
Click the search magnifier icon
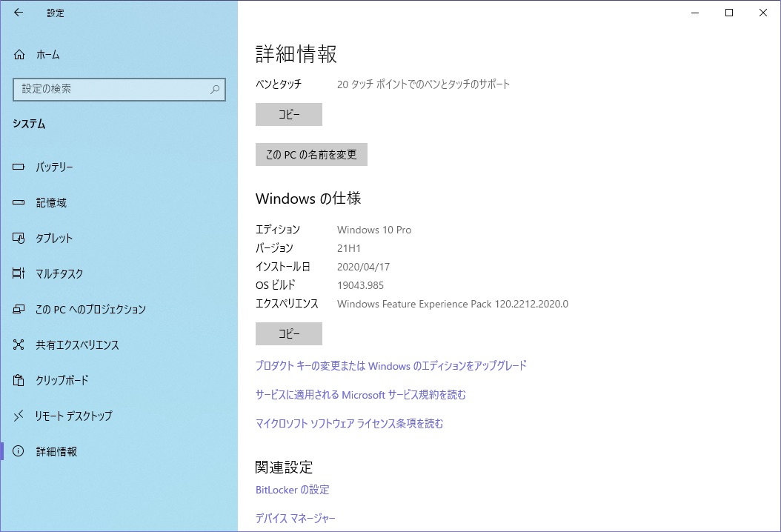click(x=215, y=89)
